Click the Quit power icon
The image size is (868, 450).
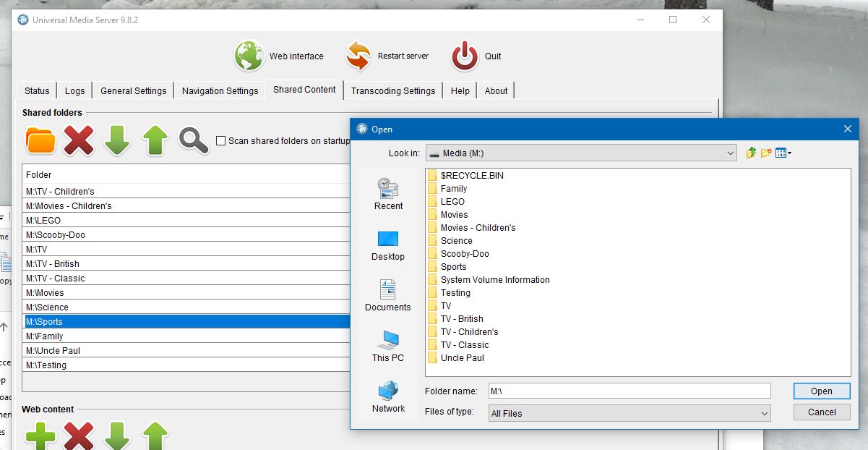click(465, 56)
